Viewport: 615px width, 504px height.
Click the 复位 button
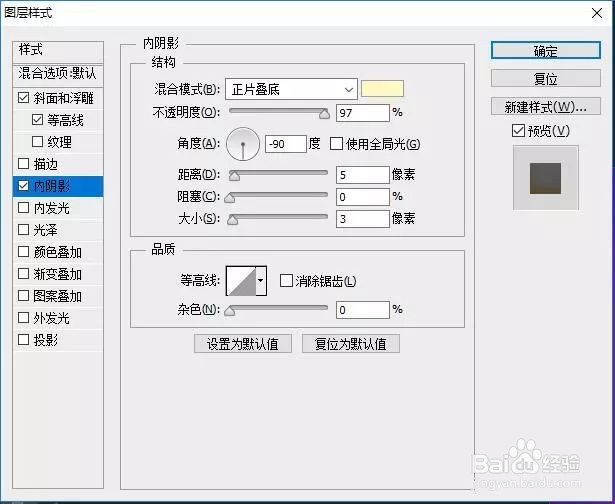pyautogui.click(x=546, y=78)
